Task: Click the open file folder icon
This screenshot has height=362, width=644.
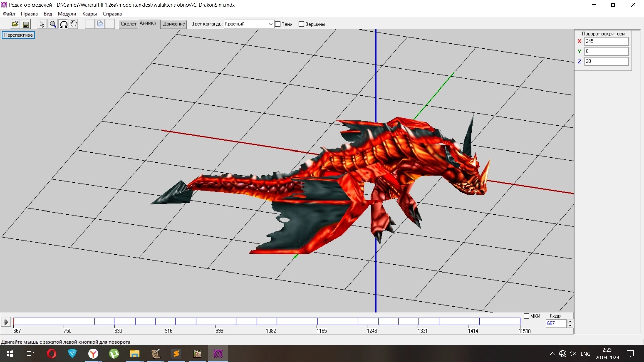Action: click(x=15, y=24)
